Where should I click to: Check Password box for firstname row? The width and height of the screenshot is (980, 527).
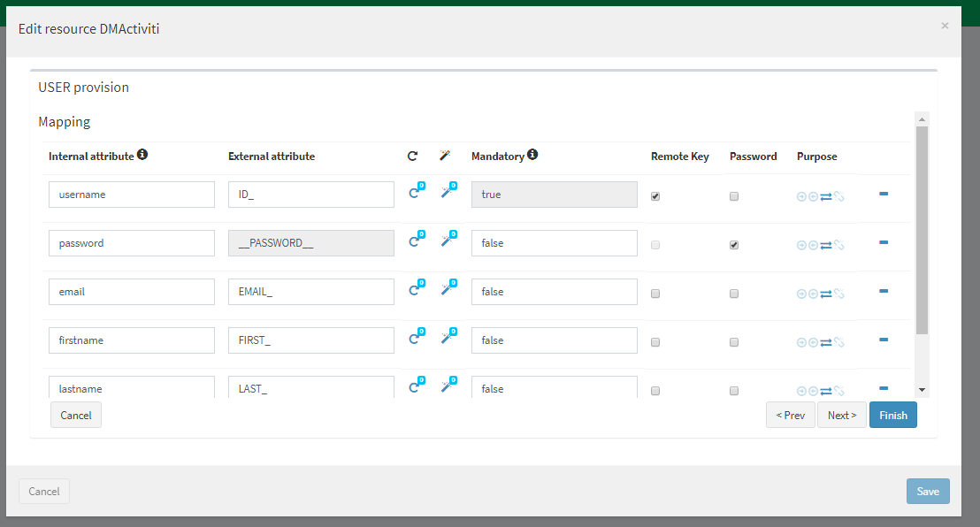[734, 342]
